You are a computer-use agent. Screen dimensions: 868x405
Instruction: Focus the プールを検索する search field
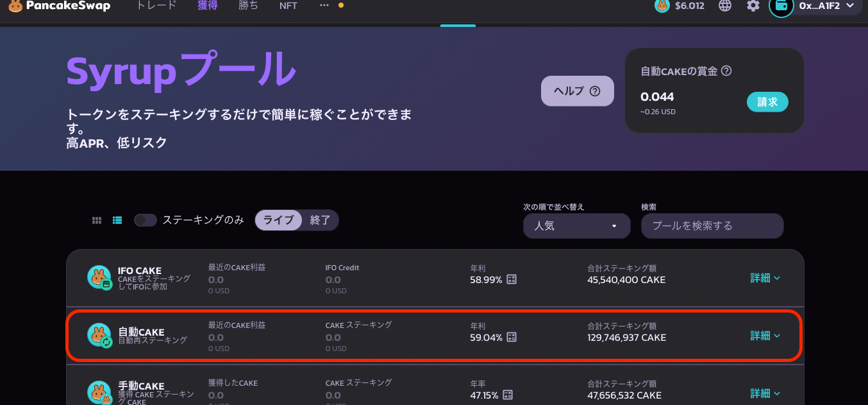point(712,226)
